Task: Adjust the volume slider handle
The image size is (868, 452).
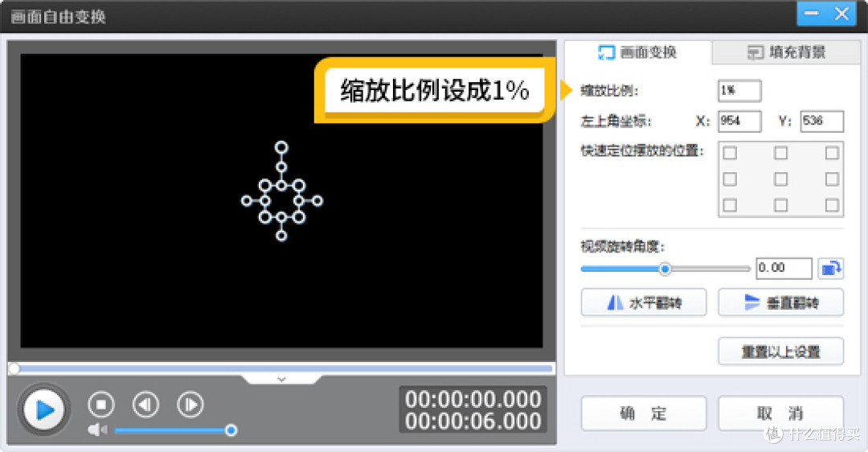Action: [231, 430]
